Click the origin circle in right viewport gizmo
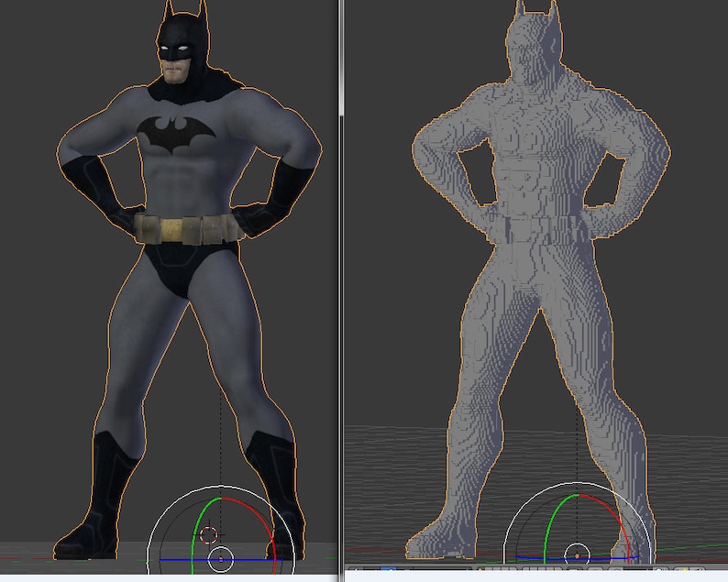The height and width of the screenshot is (582, 728). click(577, 555)
